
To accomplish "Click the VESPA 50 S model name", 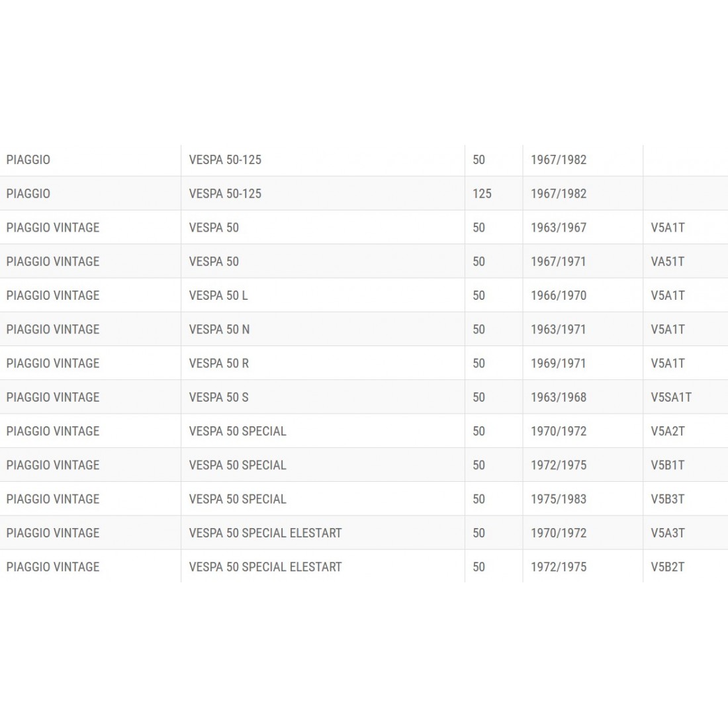I will (x=218, y=397).
